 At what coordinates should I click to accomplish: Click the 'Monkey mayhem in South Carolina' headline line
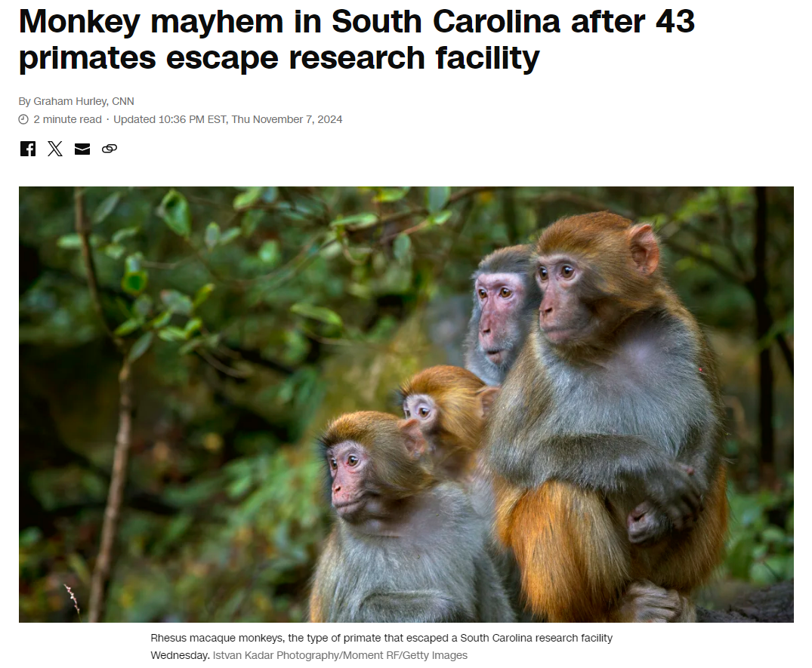[x=357, y=21]
